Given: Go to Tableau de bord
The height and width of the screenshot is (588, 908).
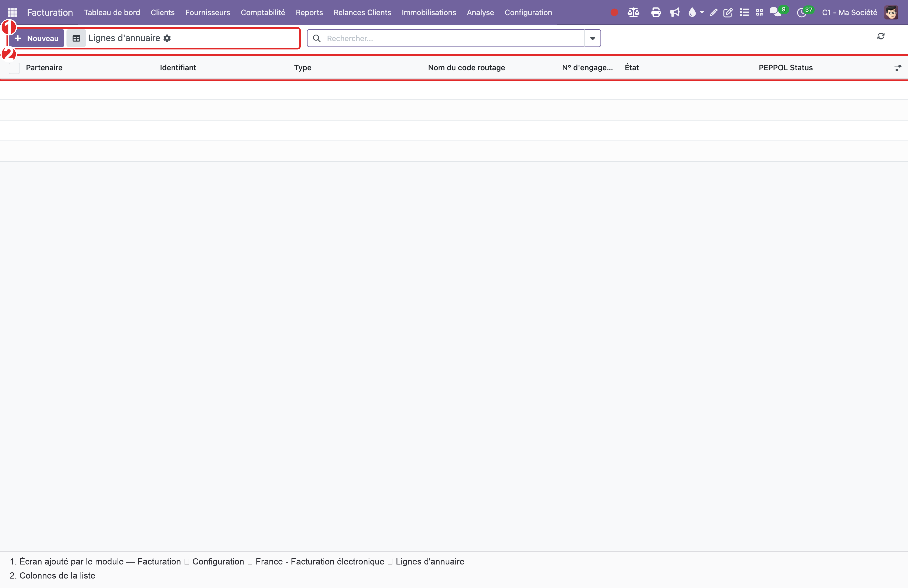Looking at the screenshot, I should tap(112, 13).
